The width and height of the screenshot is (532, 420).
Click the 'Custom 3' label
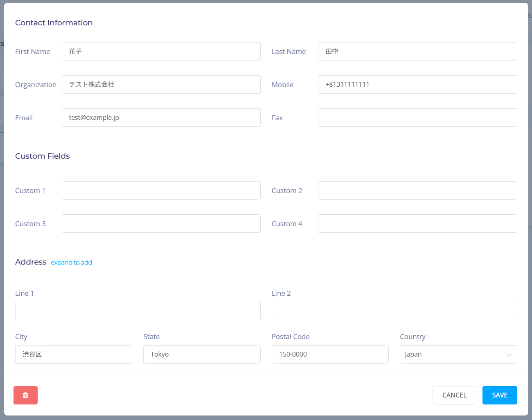[x=31, y=224]
